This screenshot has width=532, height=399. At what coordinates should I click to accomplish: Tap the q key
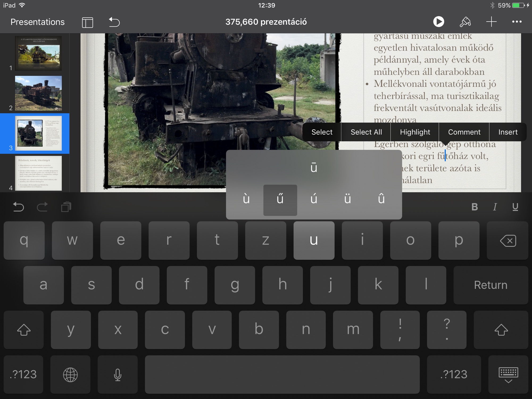pyautogui.click(x=24, y=240)
